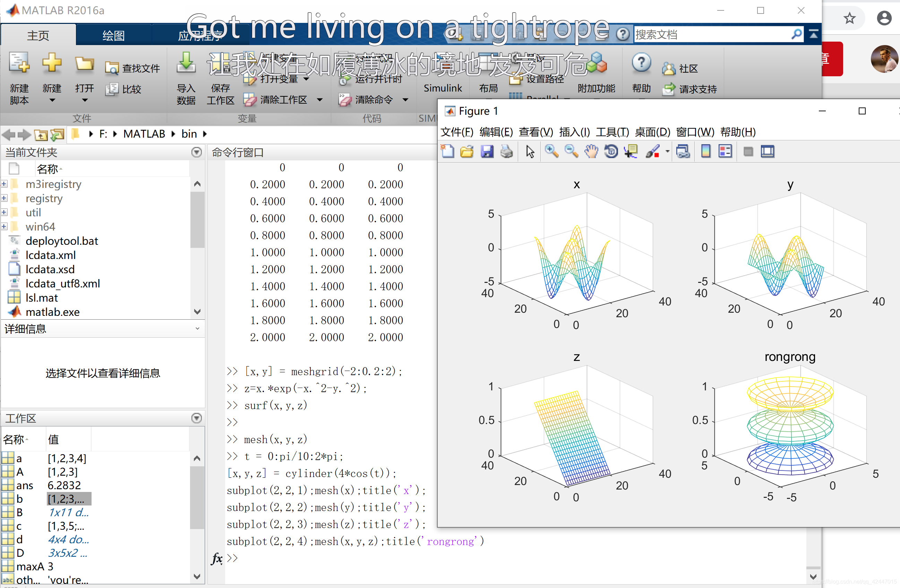900x588 pixels.
Task: Click the Clear Workspace (清除工作区) icon
Action: pyautogui.click(x=250, y=100)
